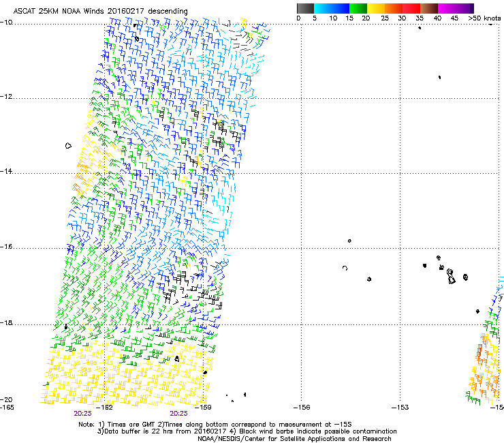Click the gray 0-5 knots legend segment
This screenshot has width=504, height=443.
pos(305,8)
